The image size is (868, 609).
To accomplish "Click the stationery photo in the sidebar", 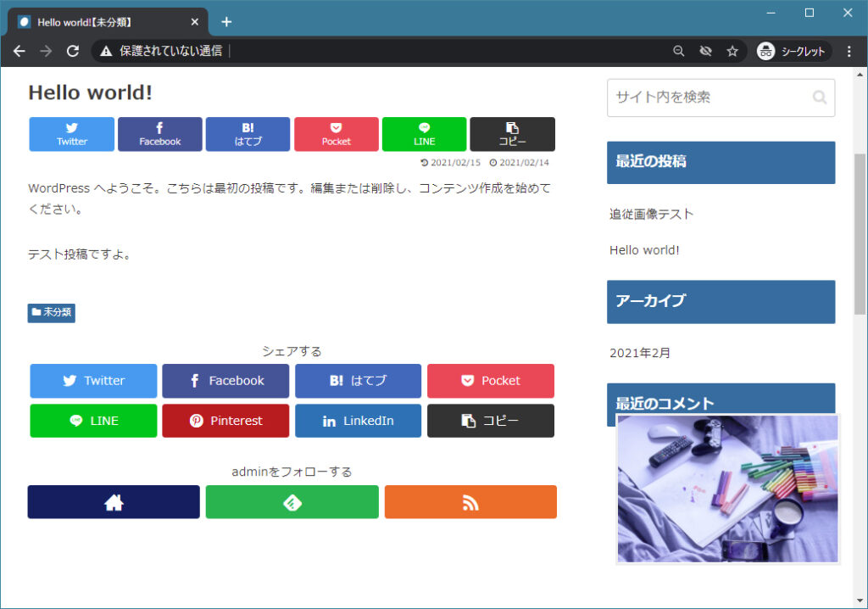I will point(727,489).
